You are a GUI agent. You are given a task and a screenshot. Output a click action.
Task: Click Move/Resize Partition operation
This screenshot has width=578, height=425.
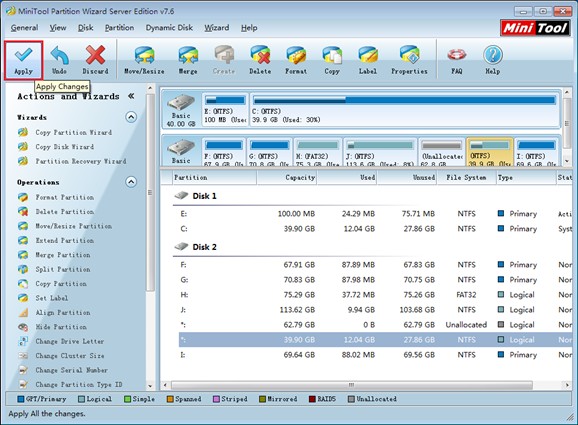[73, 226]
